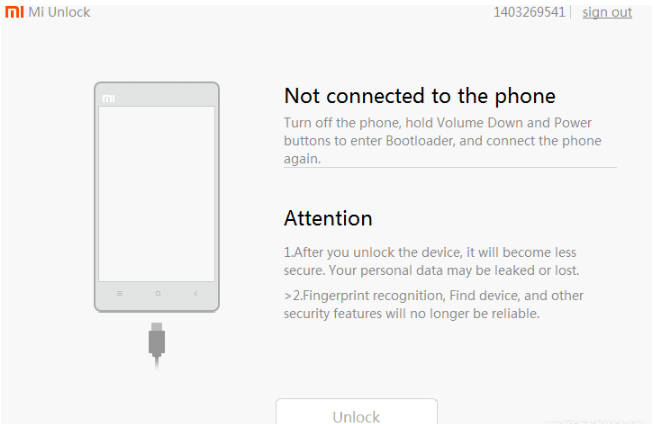Click the divider line above Attention
Screen dimensions: 655x424
pyautogui.click(x=450, y=167)
